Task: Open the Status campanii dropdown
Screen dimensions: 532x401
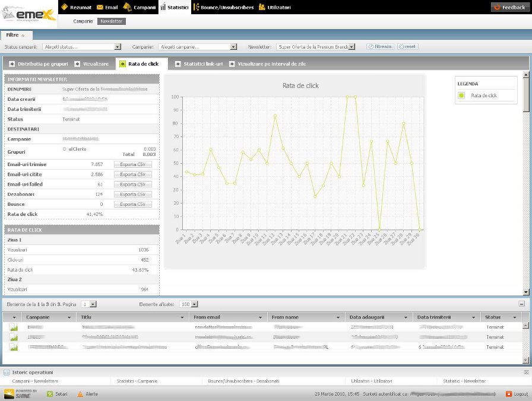Action: pyautogui.click(x=118, y=47)
